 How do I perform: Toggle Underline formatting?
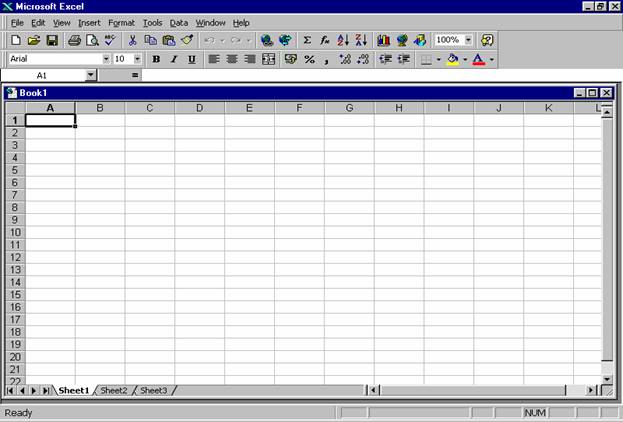pyautogui.click(x=190, y=59)
